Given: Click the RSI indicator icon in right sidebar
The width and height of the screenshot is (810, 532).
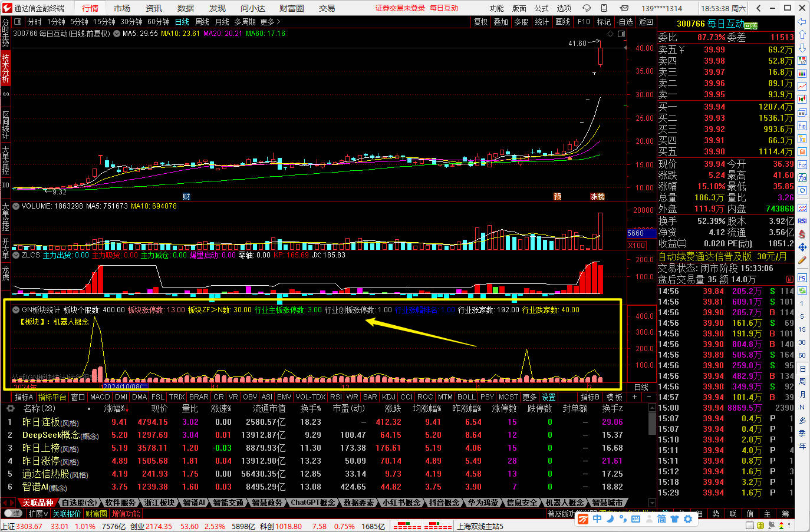Looking at the screenshot, I should click(802, 221).
